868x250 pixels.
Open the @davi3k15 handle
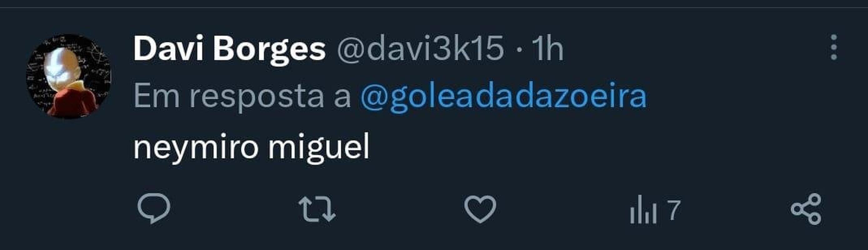pos(420,49)
